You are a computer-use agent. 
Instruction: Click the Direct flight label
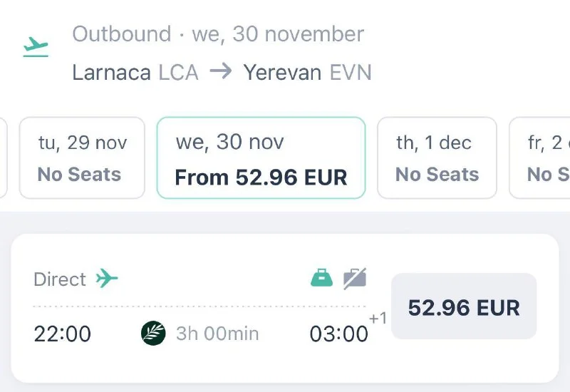coord(60,279)
